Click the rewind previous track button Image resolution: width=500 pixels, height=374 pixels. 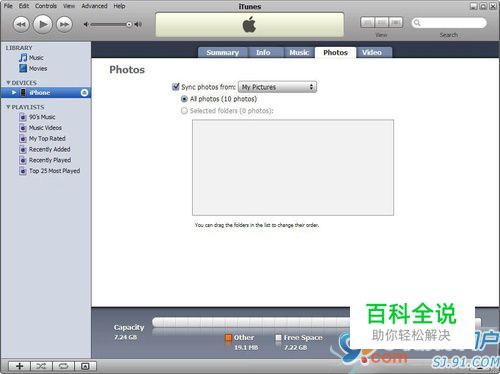(21, 24)
